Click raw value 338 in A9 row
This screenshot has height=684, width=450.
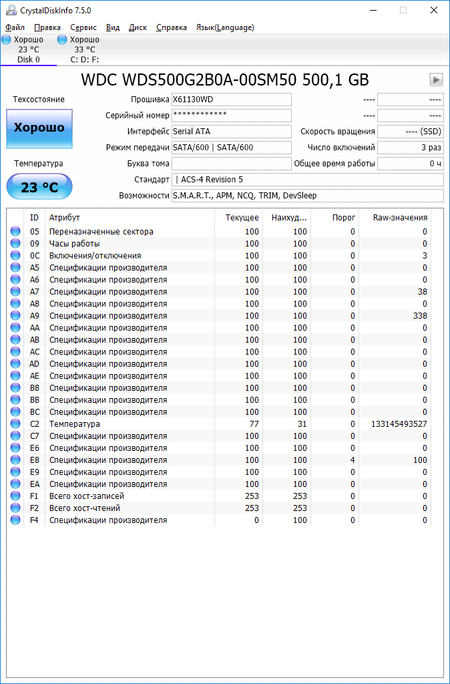click(x=420, y=316)
